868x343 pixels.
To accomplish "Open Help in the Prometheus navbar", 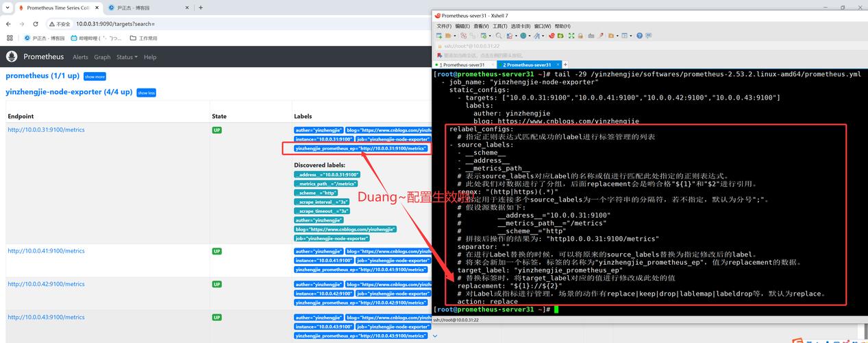I will pos(150,57).
